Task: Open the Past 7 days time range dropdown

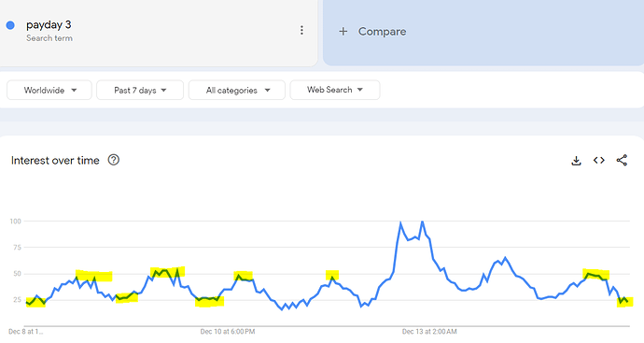Action: 140,90
